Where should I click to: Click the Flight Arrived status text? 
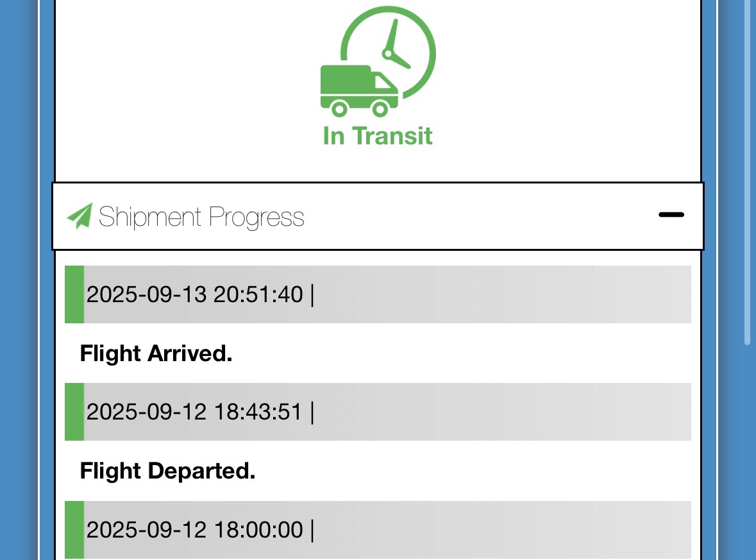click(x=156, y=353)
